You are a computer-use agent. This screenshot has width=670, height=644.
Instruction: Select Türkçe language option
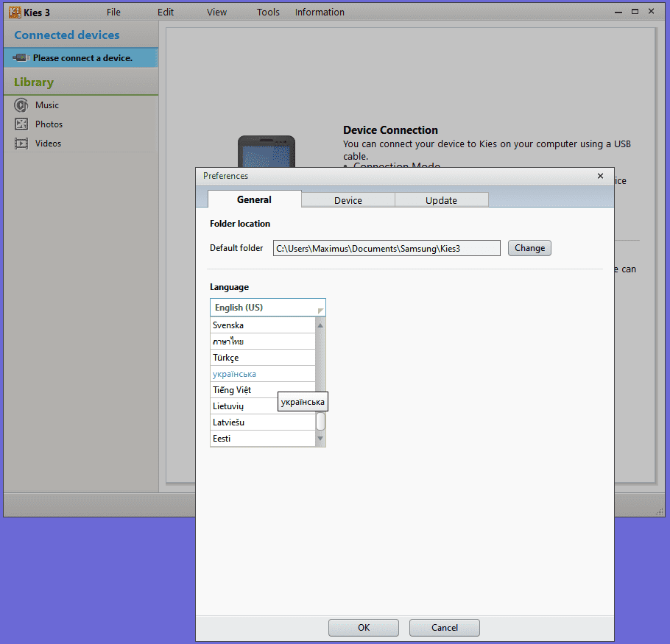263,358
